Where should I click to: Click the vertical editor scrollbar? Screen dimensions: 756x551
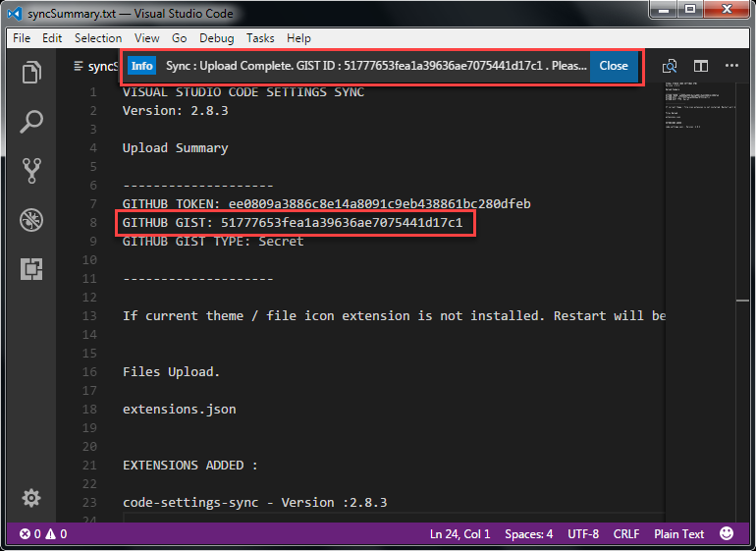[x=742, y=302]
